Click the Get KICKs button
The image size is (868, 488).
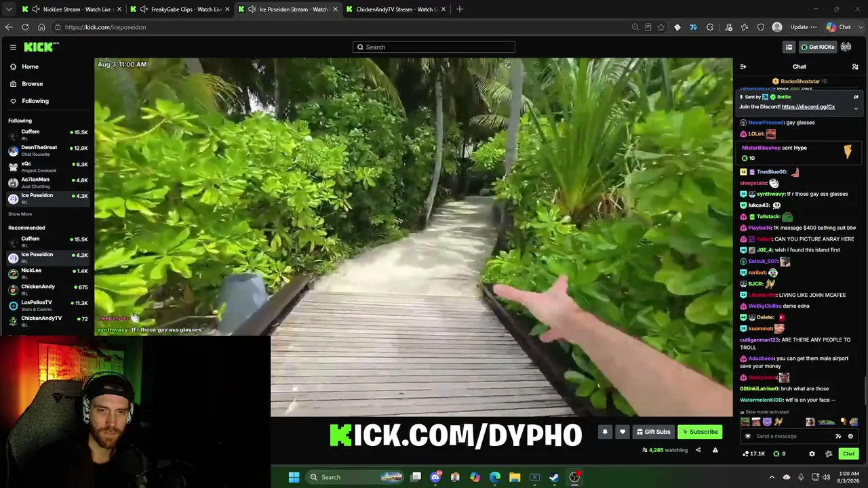coord(817,47)
